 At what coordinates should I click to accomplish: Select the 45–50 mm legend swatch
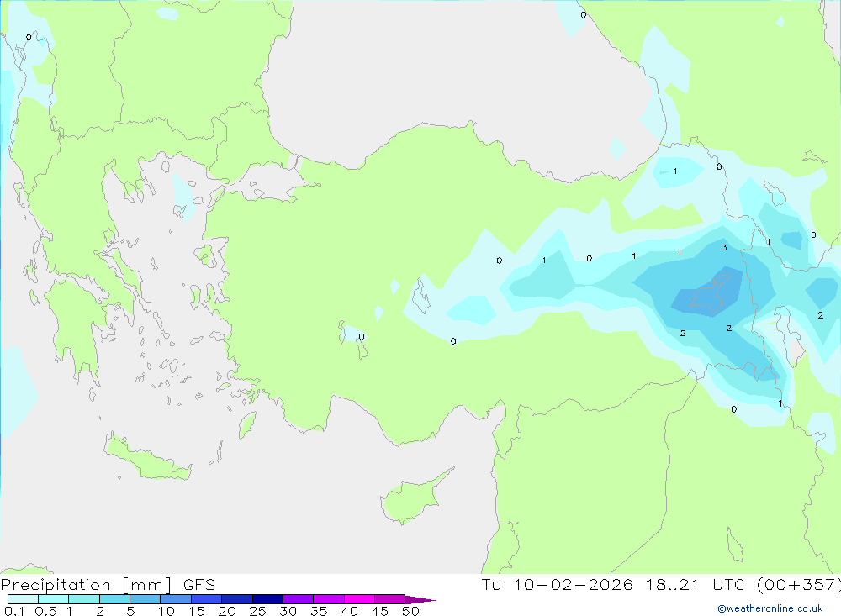390,599
